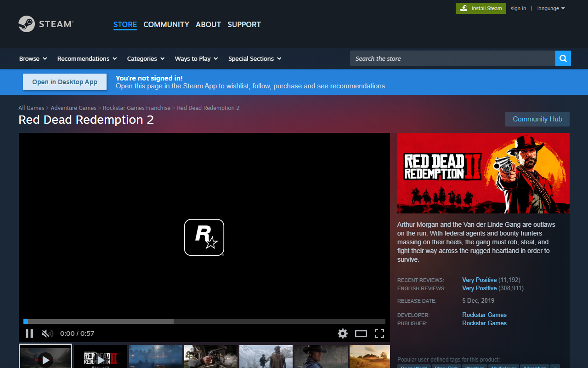Open the Community Hub
Image resolution: width=588 pixels, height=368 pixels.
[537, 119]
